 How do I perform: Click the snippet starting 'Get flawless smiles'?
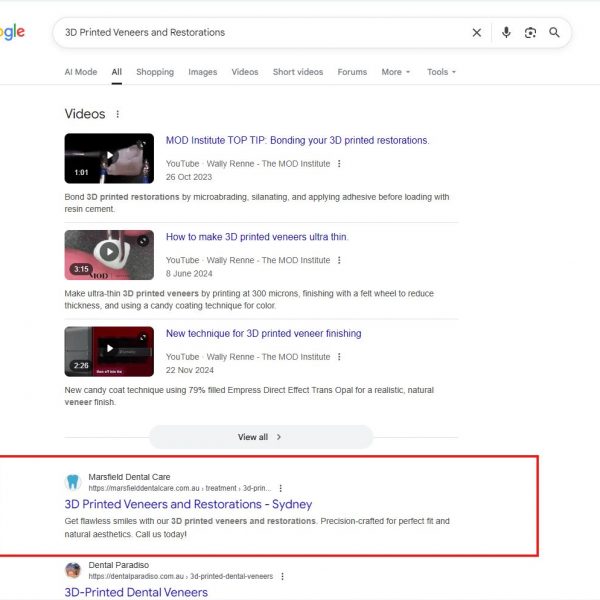[257, 527]
